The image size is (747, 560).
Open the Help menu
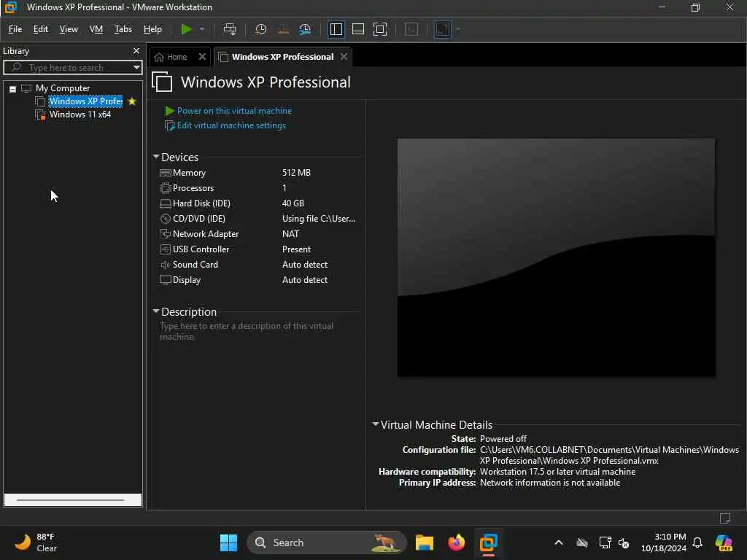click(152, 29)
